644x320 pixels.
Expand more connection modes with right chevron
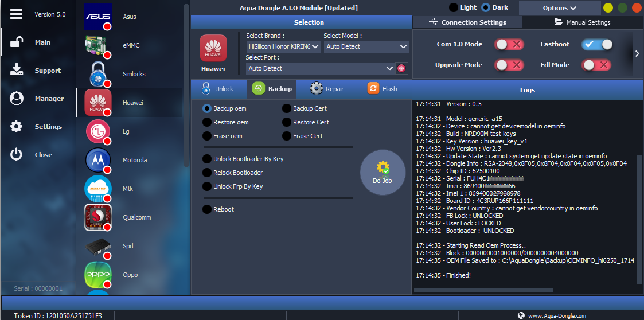coord(637,53)
